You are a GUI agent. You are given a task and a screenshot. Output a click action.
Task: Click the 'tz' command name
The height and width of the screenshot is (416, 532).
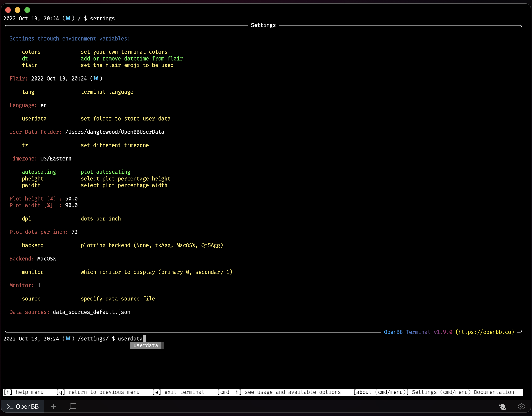(25, 145)
